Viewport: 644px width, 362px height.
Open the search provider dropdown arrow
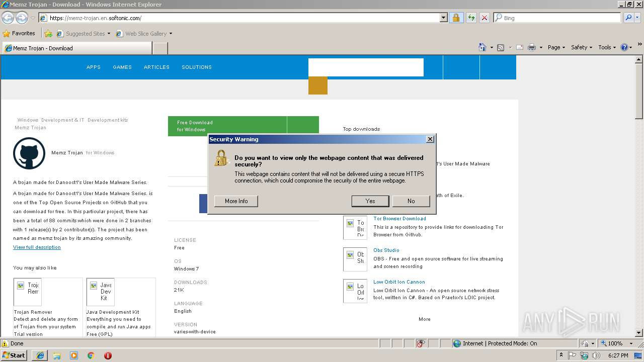point(638,18)
